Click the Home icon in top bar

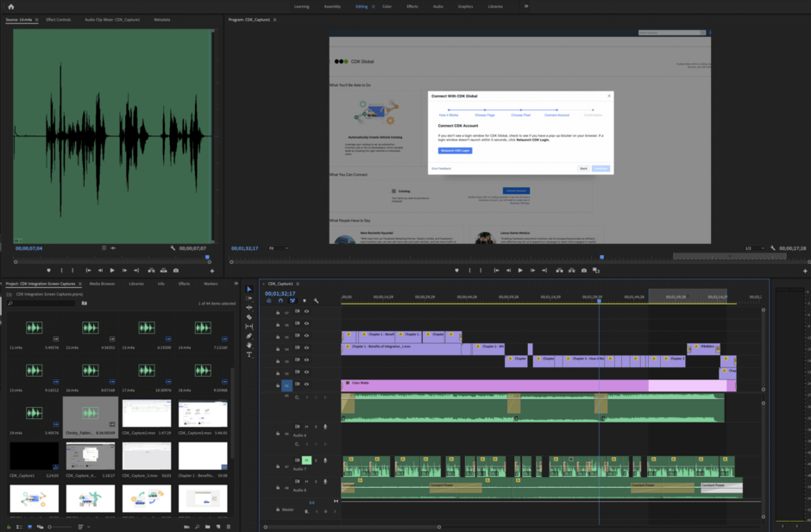point(11,7)
